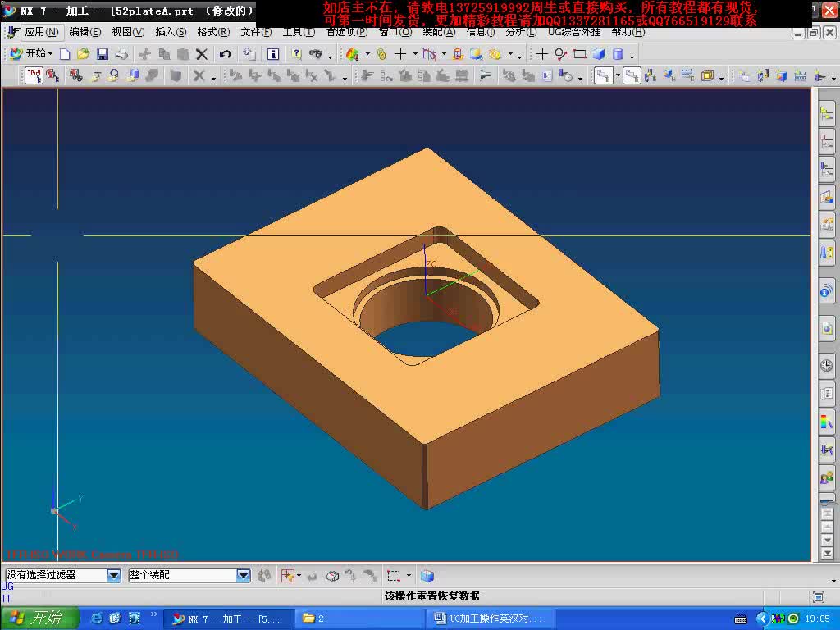840x630 pixels.
Task: Click the blue block feature icon
Action: click(x=598, y=54)
